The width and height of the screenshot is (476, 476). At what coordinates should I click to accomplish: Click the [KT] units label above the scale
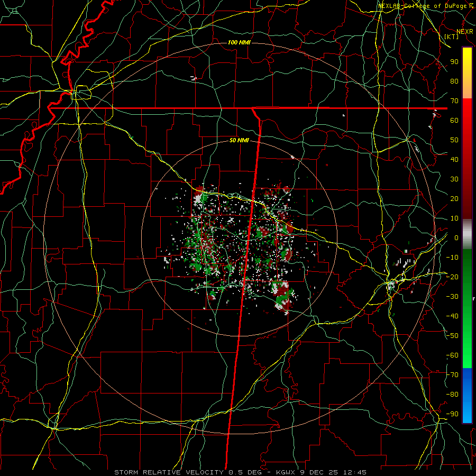tap(452, 36)
